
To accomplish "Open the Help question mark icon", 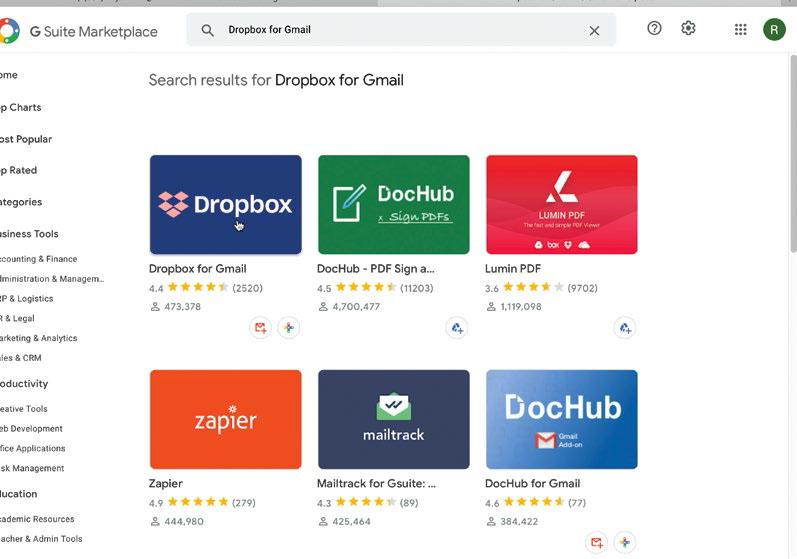I will pyautogui.click(x=654, y=28).
